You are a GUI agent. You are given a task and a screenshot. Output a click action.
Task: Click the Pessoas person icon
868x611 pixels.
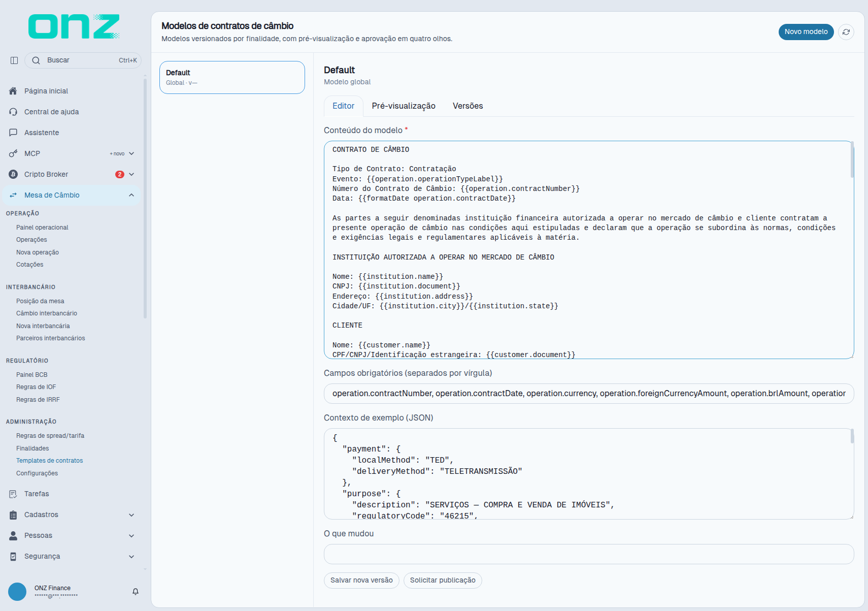[x=13, y=536]
